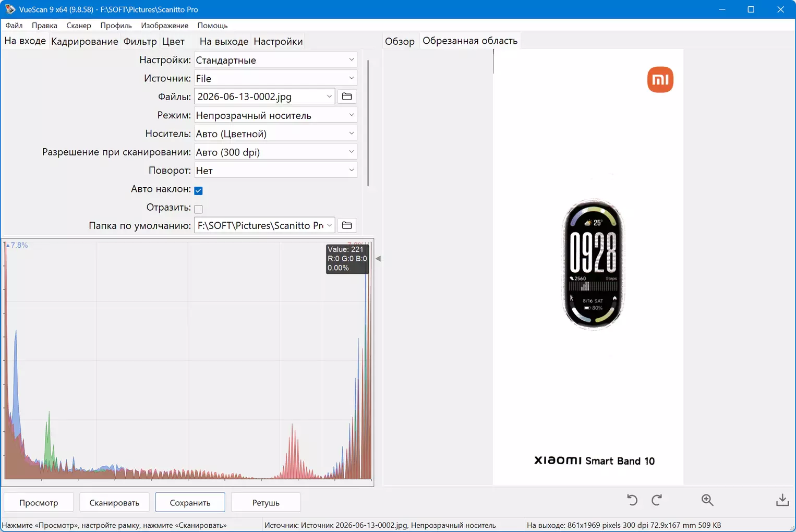Switch to the Цвет tab
The width and height of the screenshot is (796, 532).
pos(173,41)
